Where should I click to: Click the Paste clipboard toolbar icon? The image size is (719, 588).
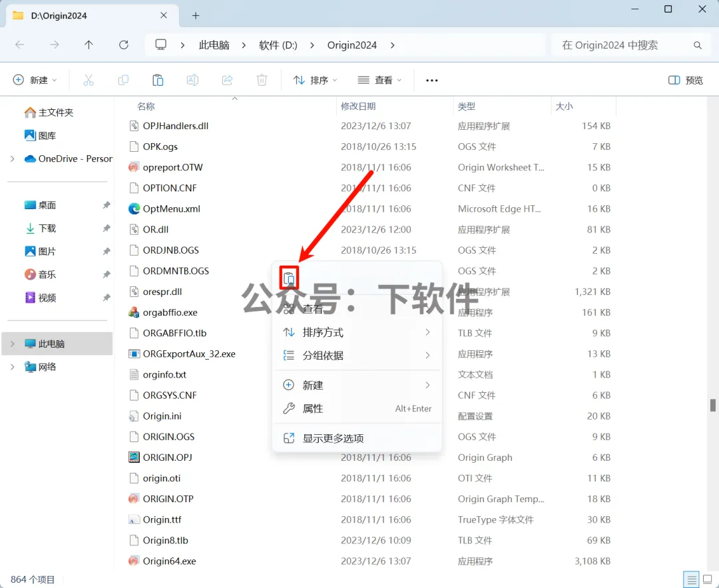158,81
